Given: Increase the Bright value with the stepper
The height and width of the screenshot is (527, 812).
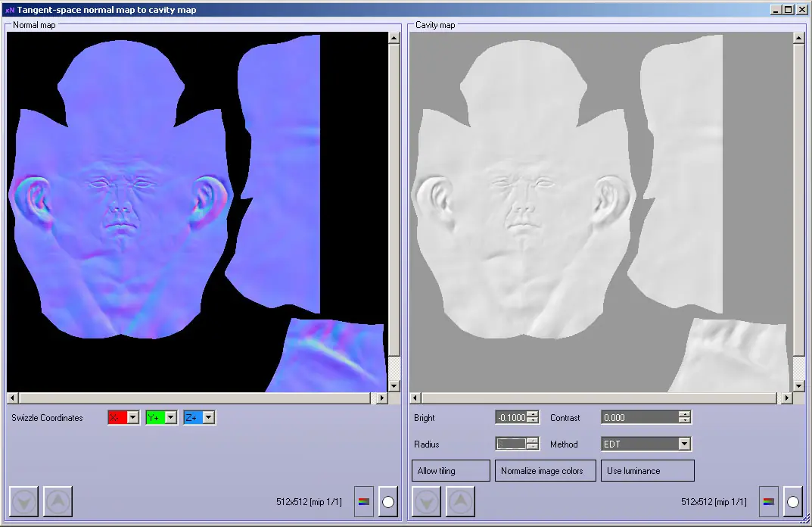Looking at the screenshot, I should point(533,414).
